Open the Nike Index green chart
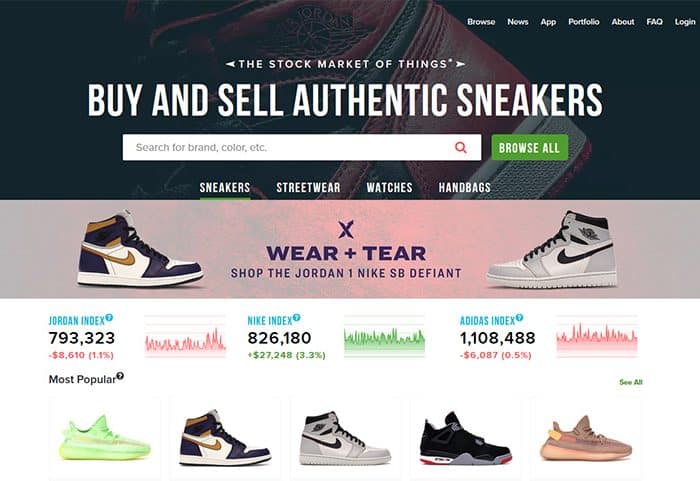The width and height of the screenshot is (700, 481). tap(384, 336)
